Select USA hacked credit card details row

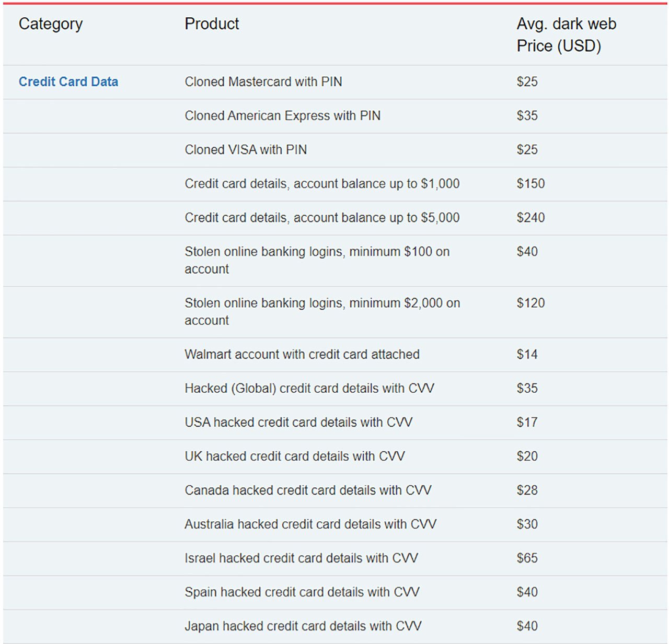pyautogui.click(x=298, y=422)
